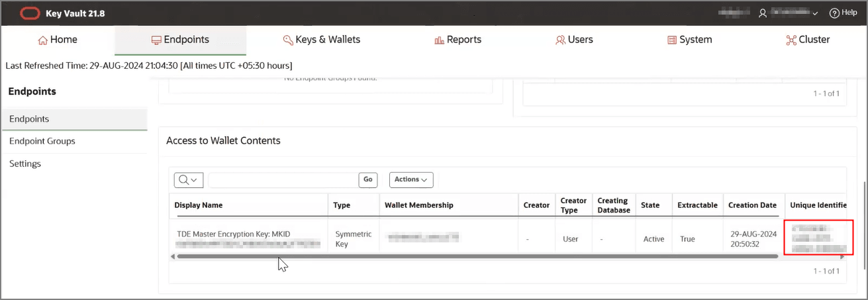Click the Symmetric Key type cell

354,239
